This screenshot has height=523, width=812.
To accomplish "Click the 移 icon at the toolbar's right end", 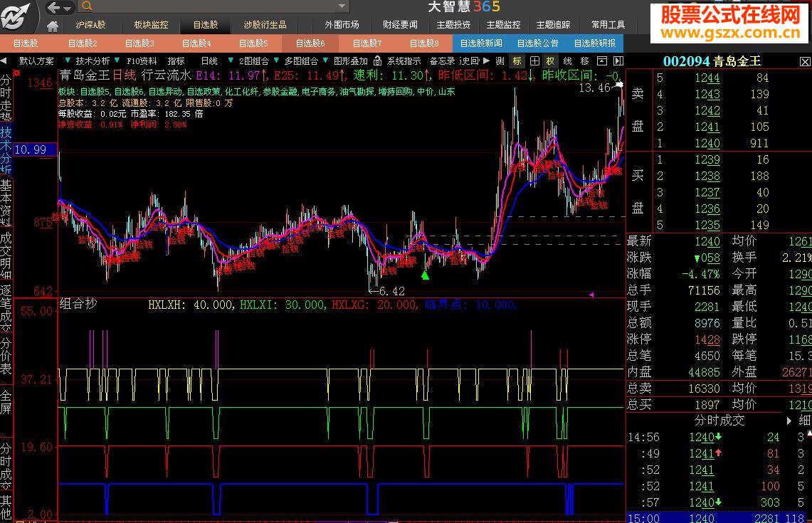I will (585, 60).
